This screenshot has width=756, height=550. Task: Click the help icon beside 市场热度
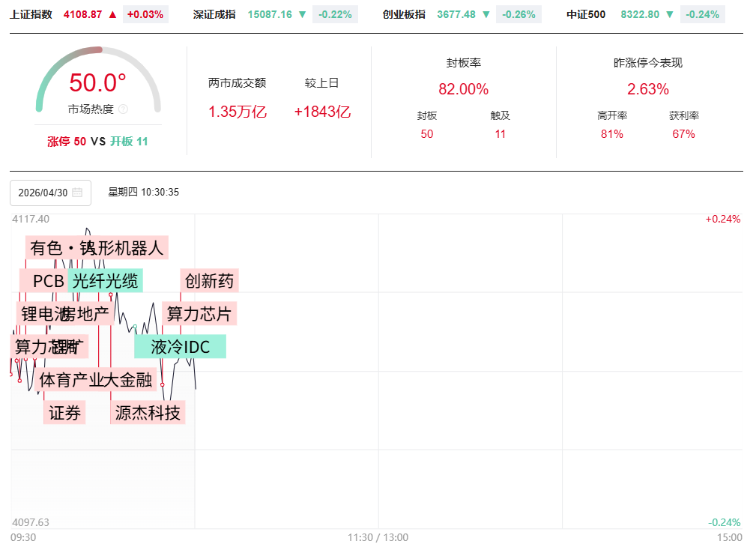click(x=124, y=109)
